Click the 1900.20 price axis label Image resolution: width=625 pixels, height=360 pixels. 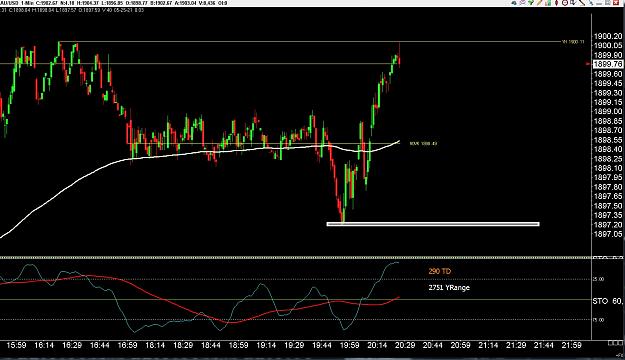click(x=608, y=36)
